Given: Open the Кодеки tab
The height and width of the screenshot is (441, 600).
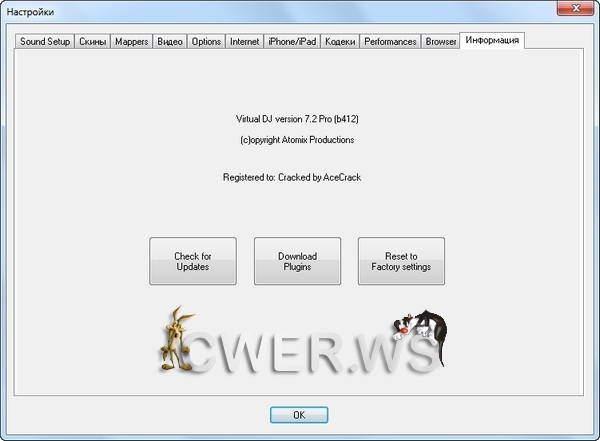Looking at the screenshot, I should [x=340, y=42].
